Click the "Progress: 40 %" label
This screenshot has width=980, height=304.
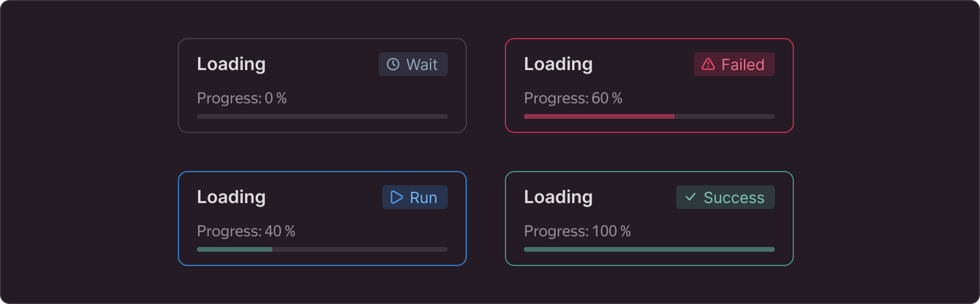[x=246, y=232]
